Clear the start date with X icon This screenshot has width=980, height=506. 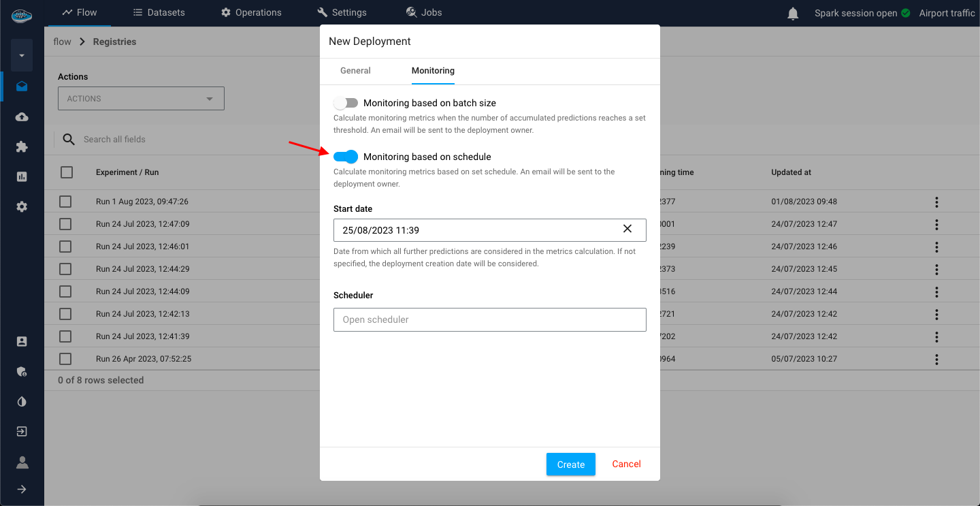tap(627, 230)
